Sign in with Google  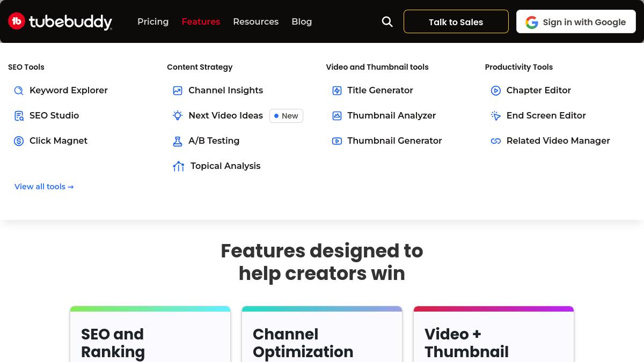[576, 21]
